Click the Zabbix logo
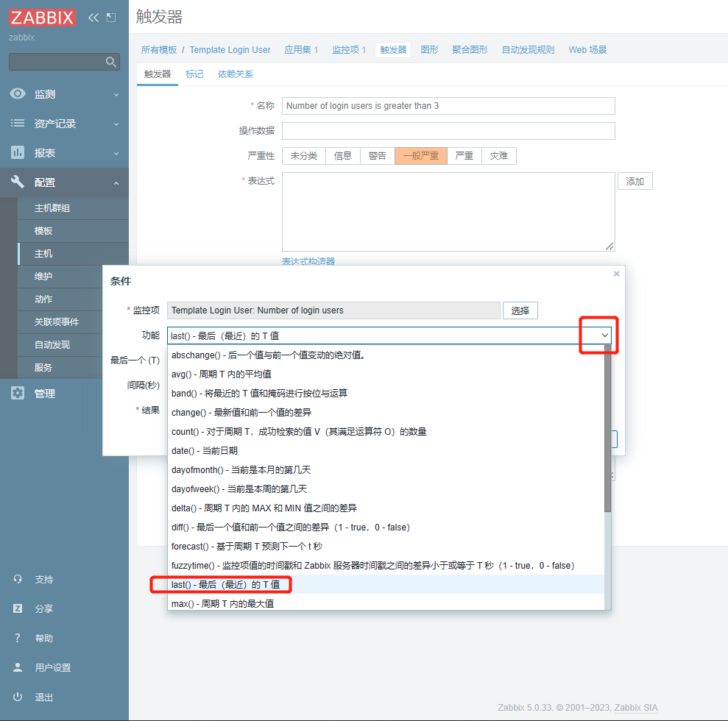 (x=42, y=18)
